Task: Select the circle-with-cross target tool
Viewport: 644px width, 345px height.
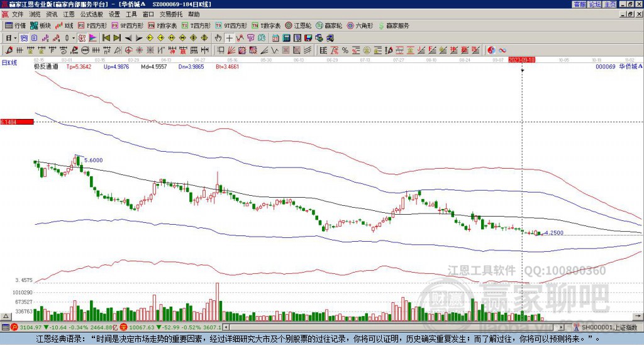Action: point(128,50)
